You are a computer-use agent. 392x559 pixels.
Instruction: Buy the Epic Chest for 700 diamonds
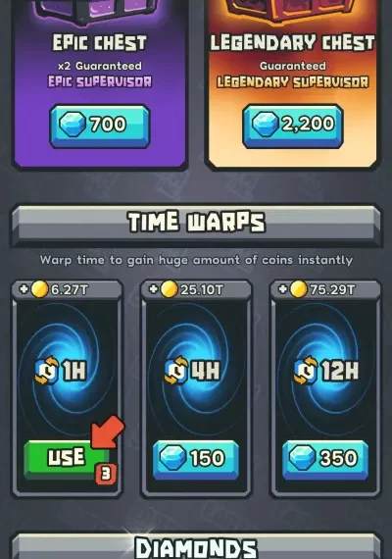99,126
